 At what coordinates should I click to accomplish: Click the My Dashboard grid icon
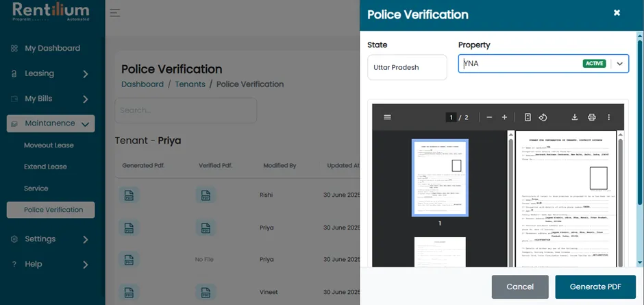(14, 49)
